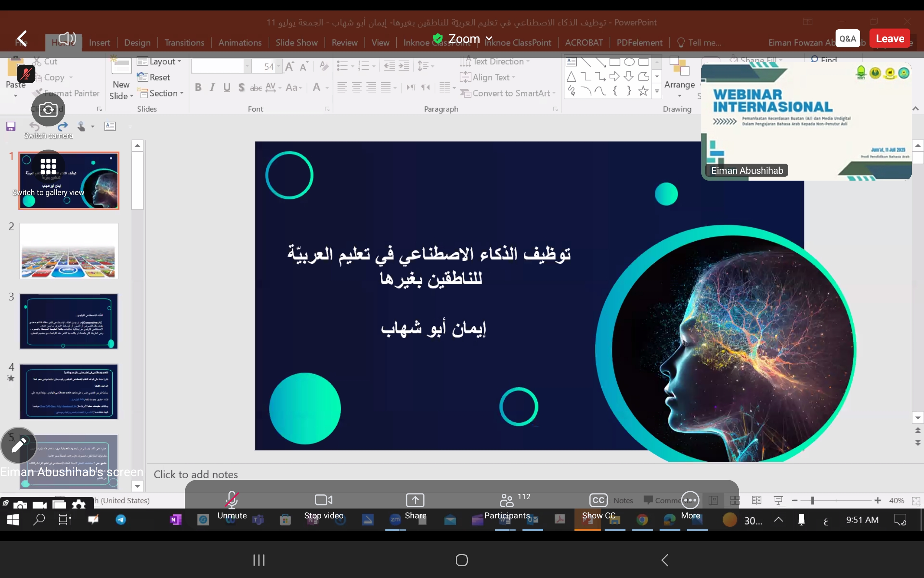The width and height of the screenshot is (924, 578).
Task: Select the Oval shape in gallery
Action: [x=629, y=62]
